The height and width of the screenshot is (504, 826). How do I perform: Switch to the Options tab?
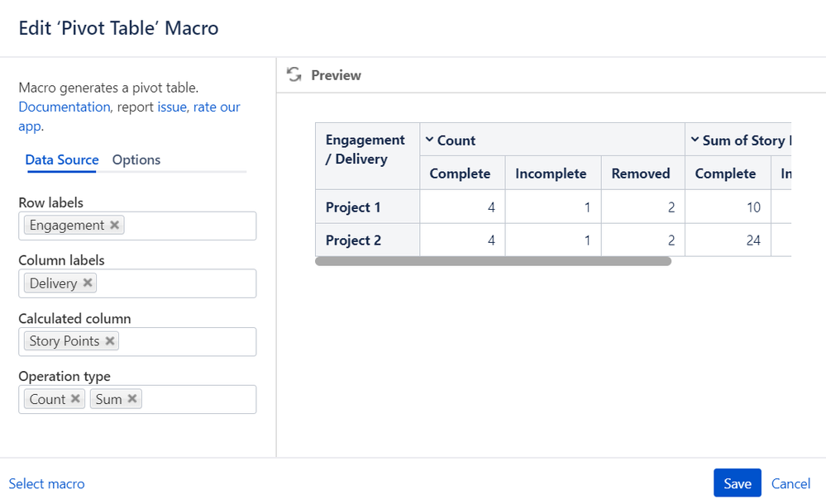pos(136,159)
